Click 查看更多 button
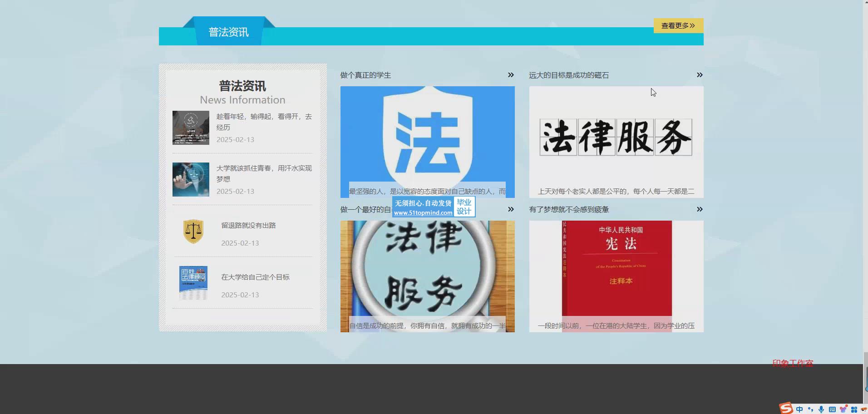The image size is (868, 414). (678, 25)
